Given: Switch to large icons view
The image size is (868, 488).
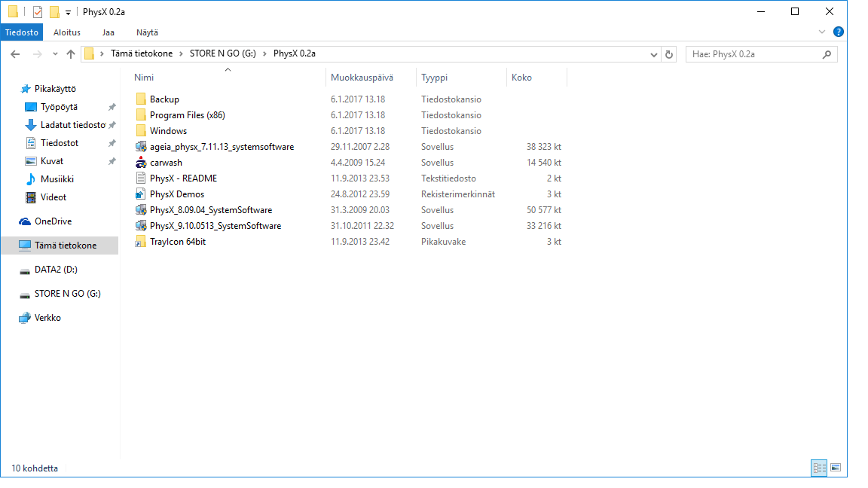Looking at the screenshot, I should 835,468.
